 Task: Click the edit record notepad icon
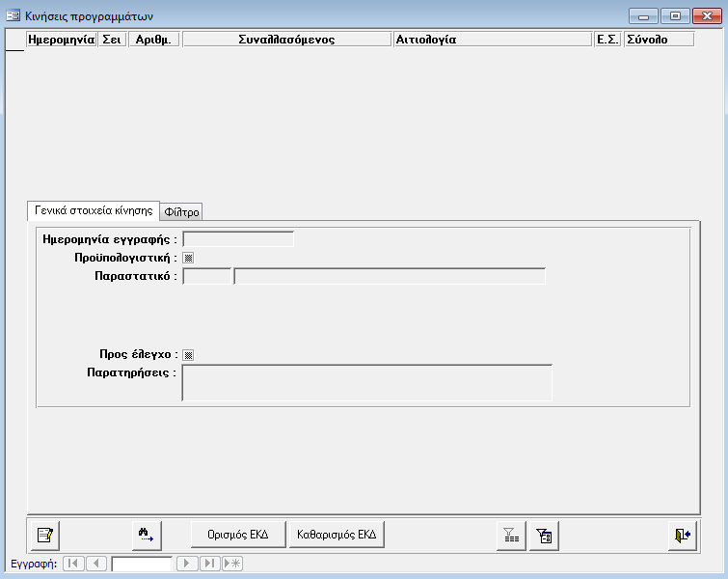(44, 534)
